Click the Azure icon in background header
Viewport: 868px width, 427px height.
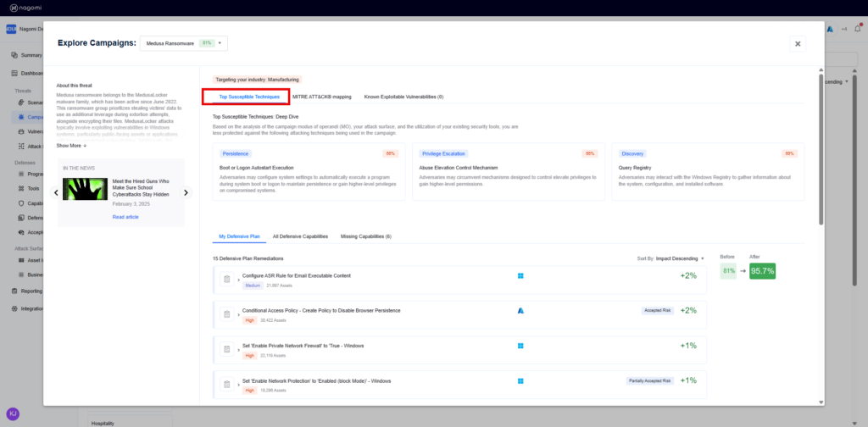[831, 29]
